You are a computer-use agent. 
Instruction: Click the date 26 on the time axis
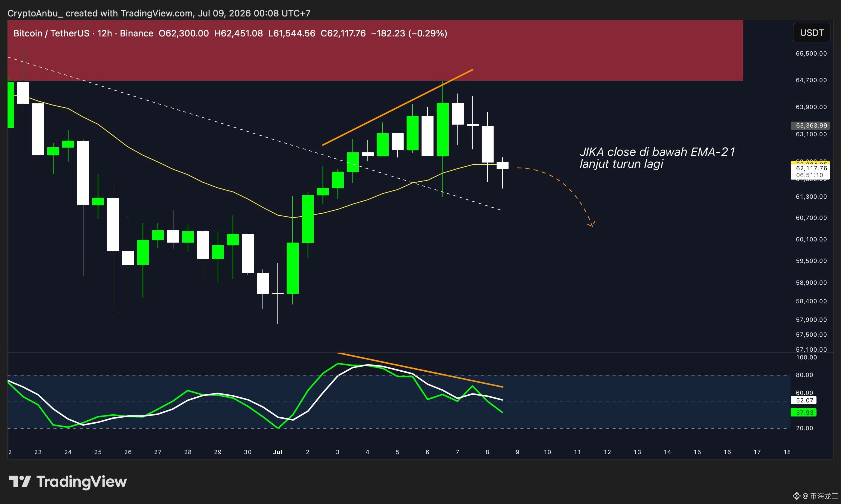coord(128,452)
